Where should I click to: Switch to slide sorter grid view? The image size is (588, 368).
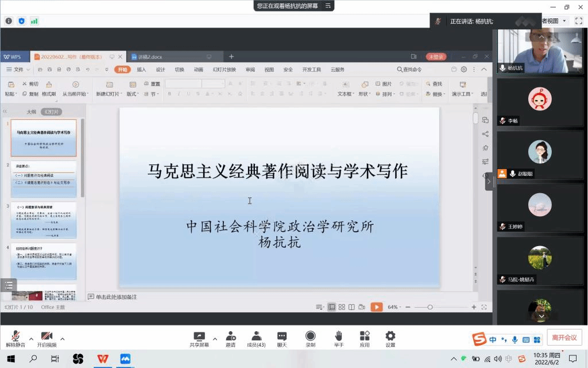pos(342,307)
